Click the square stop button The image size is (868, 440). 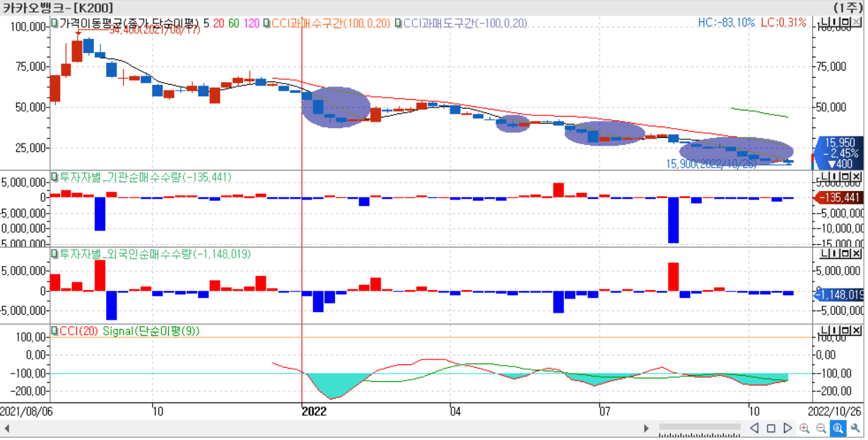point(771,429)
